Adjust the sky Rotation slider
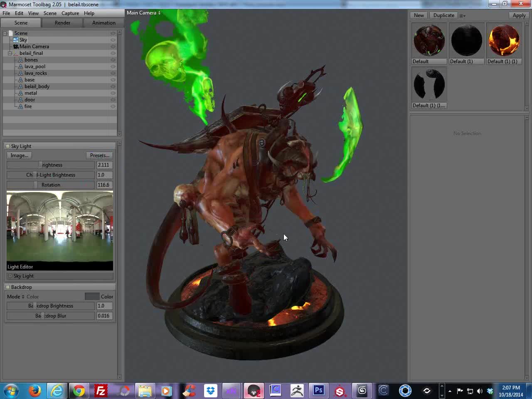532x399 pixels. tap(51, 185)
